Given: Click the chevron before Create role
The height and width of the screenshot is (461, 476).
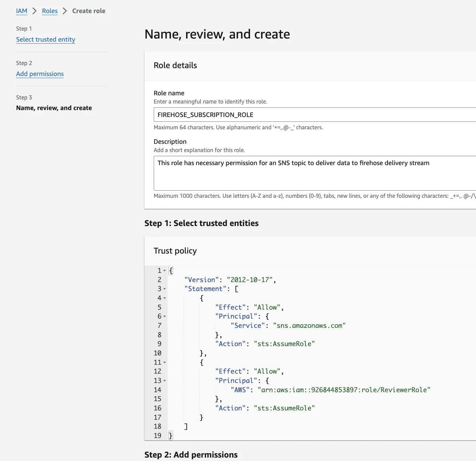Looking at the screenshot, I should [x=65, y=11].
